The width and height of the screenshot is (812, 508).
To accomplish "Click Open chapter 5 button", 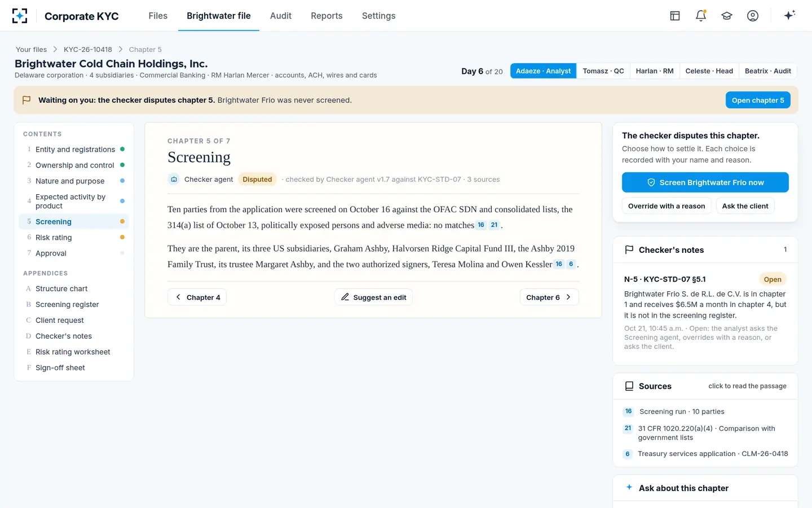I will click(758, 100).
